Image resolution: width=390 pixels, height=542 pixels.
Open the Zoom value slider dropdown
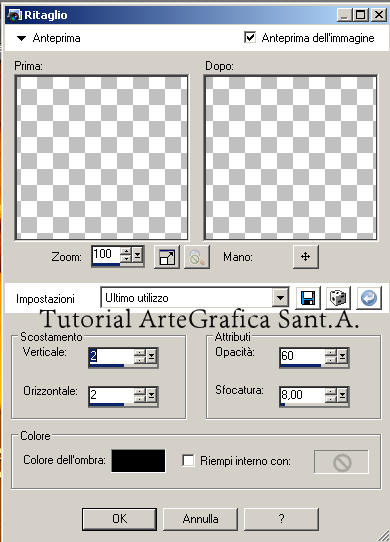tap(137, 256)
